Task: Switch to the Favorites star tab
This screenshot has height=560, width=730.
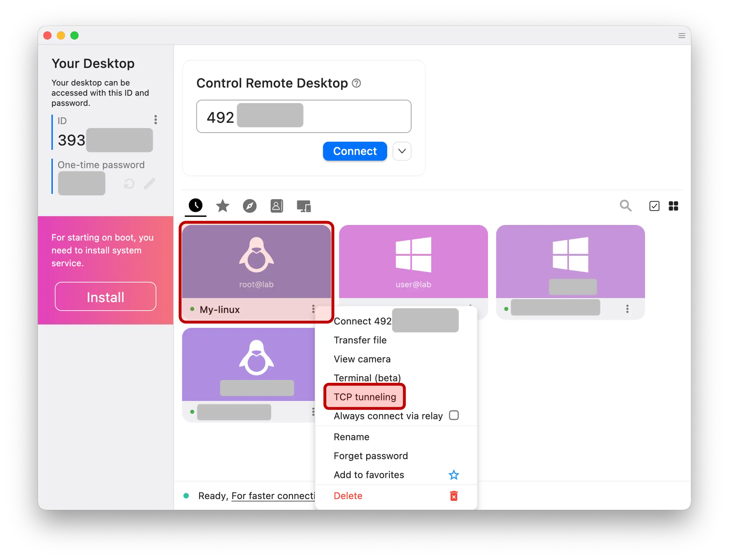Action: point(222,206)
